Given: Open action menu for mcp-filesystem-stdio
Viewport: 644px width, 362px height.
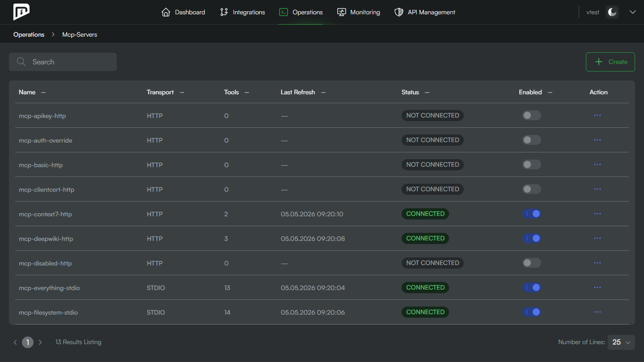Looking at the screenshot, I should (x=597, y=312).
